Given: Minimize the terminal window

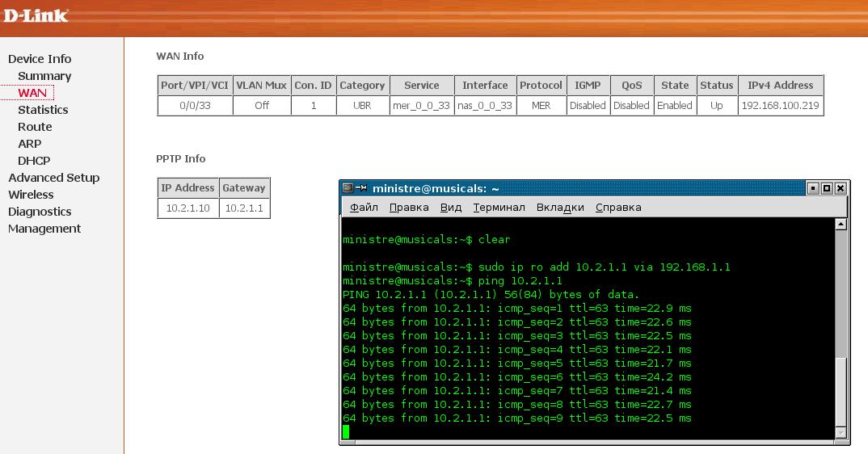Looking at the screenshot, I should 813,188.
